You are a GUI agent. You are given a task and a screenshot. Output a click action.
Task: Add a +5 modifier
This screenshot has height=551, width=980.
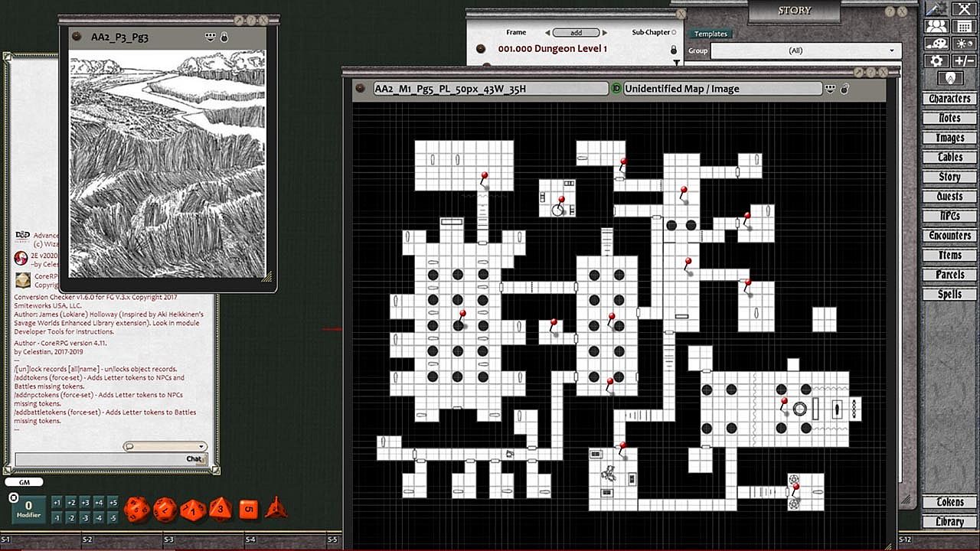[x=113, y=503]
